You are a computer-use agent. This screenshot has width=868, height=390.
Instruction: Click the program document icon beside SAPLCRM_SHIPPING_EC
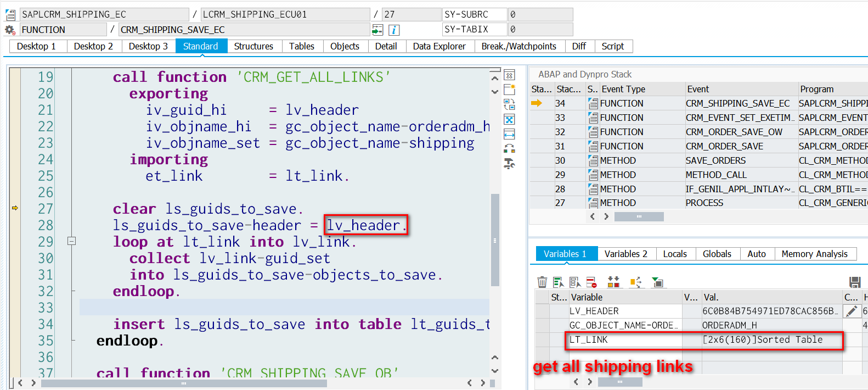(10, 15)
